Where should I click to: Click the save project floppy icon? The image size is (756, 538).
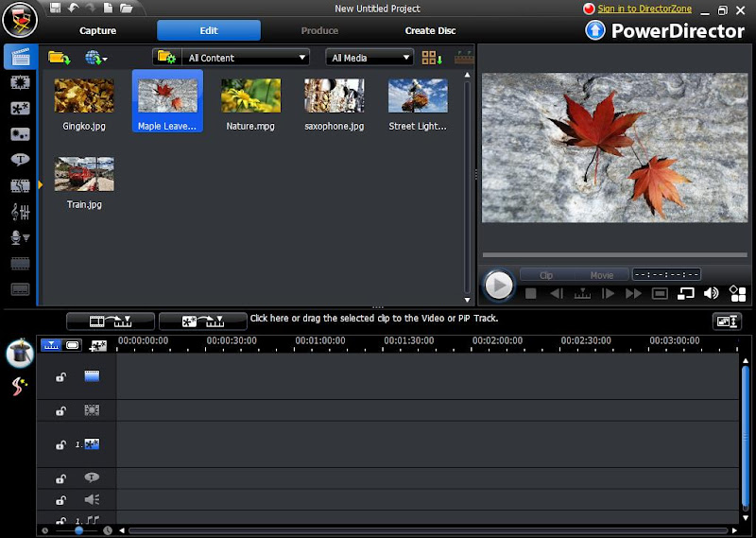click(x=56, y=9)
